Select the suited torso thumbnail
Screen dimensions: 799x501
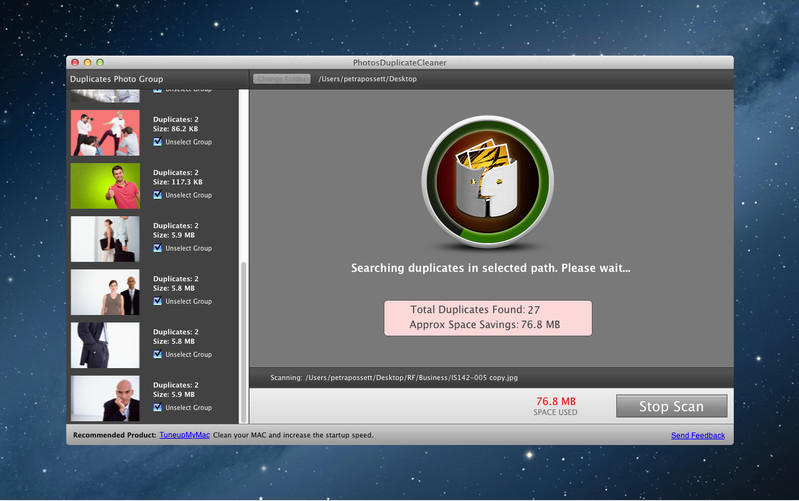pyautogui.click(x=105, y=345)
